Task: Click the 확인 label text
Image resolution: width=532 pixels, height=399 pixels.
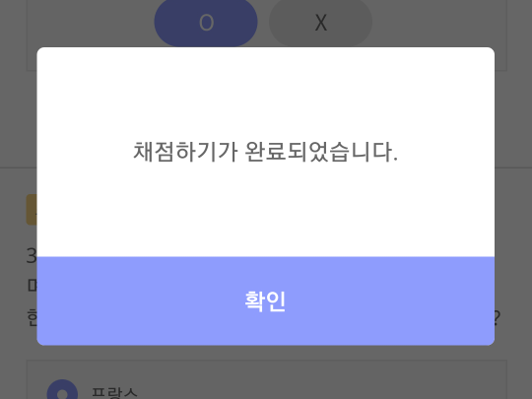Action: point(265,301)
